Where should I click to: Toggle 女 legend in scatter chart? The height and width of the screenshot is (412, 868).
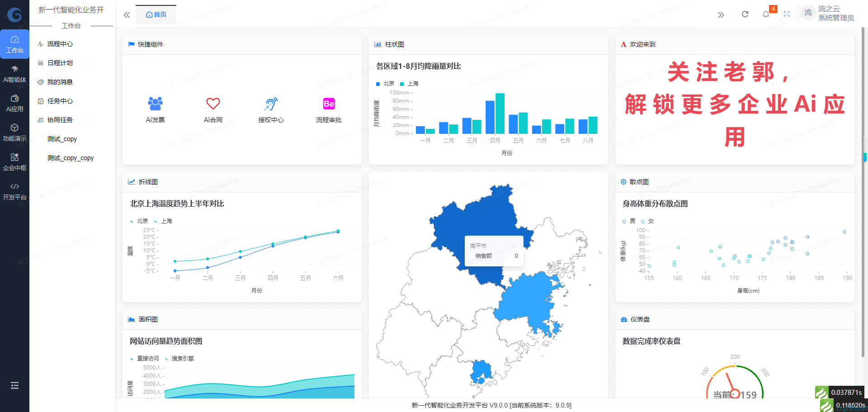(x=647, y=221)
